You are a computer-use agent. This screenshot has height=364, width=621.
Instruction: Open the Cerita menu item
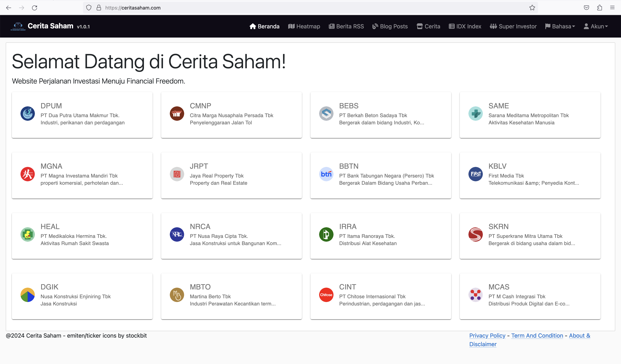click(x=428, y=26)
